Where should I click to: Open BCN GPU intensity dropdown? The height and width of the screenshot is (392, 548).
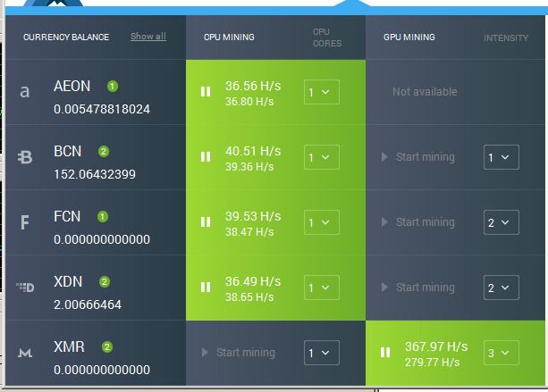click(502, 157)
